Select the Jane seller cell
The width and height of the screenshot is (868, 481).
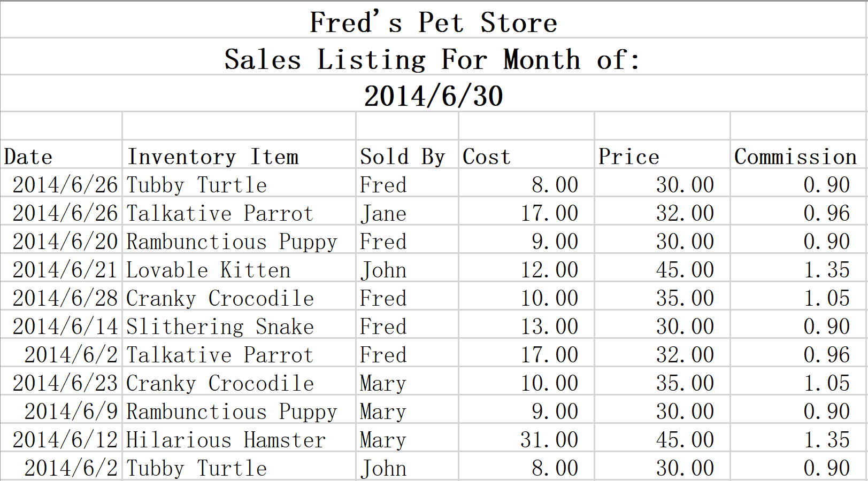tap(407, 211)
